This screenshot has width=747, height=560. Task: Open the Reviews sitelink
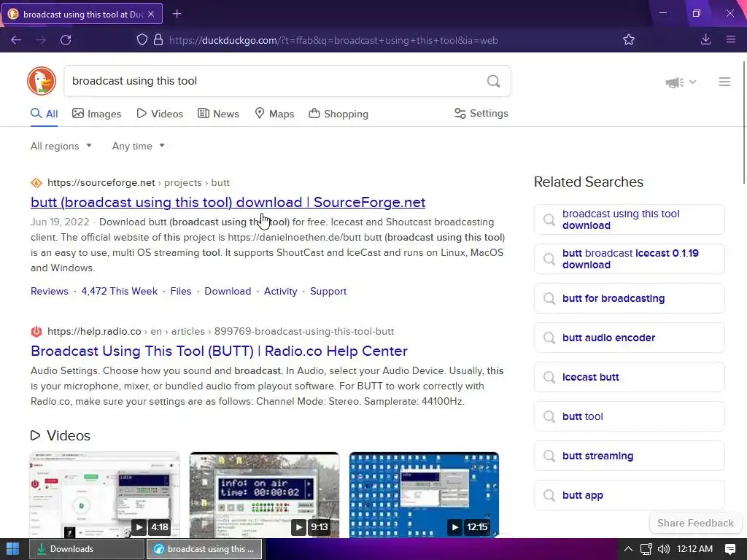point(50,292)
